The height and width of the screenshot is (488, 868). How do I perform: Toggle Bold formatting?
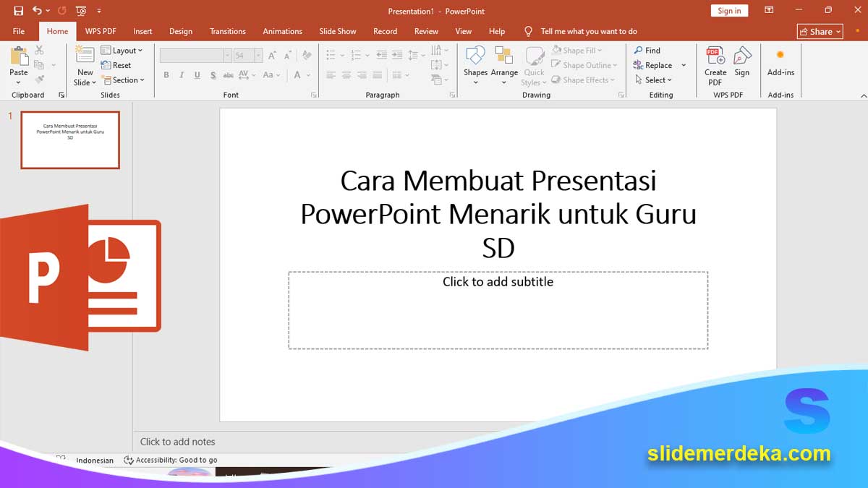pyautogui.click(x=166, y=75)
